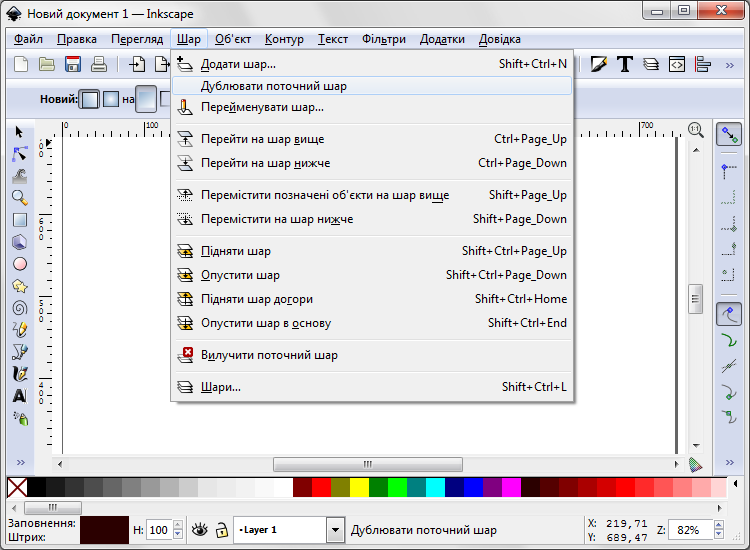Open XML editor toolbar icon
The width and height of the screenshot is (750, 550).
pos(677,64)
